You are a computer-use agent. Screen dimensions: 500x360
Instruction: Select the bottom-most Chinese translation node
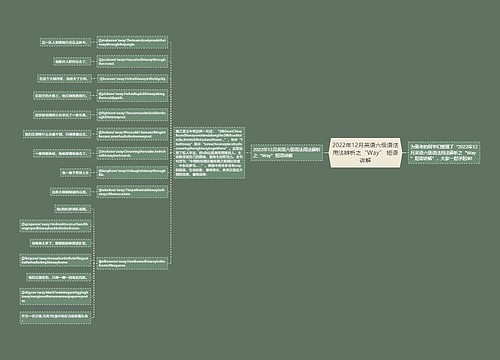pyautogui.click(x=55, y=317)
